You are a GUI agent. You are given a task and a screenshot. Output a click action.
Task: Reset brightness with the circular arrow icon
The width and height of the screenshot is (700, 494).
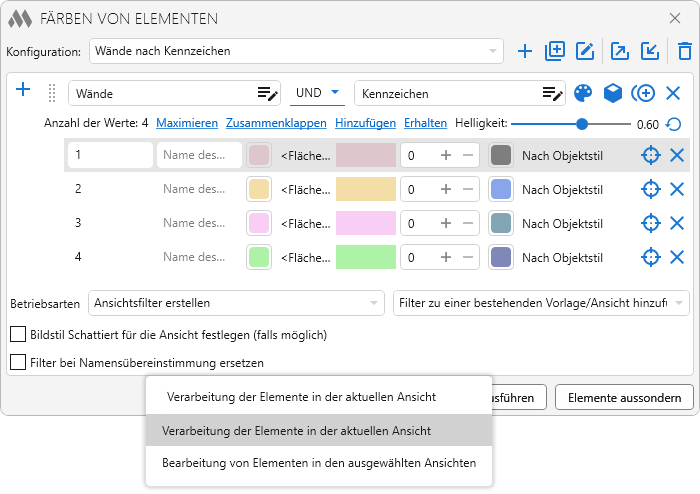[674, 124]
